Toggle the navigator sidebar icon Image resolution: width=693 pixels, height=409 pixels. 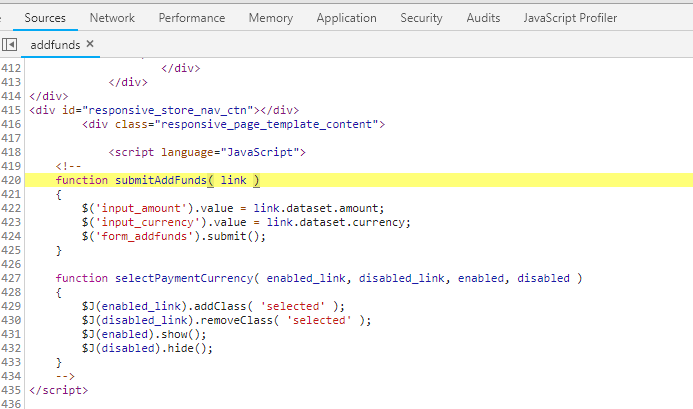click(x=9, y=45)
